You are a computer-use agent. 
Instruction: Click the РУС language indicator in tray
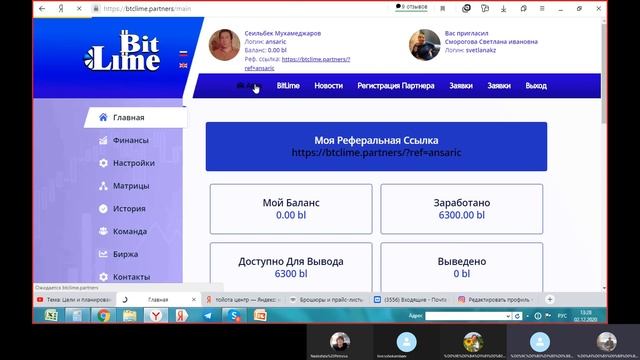click(x=562, y=316)
